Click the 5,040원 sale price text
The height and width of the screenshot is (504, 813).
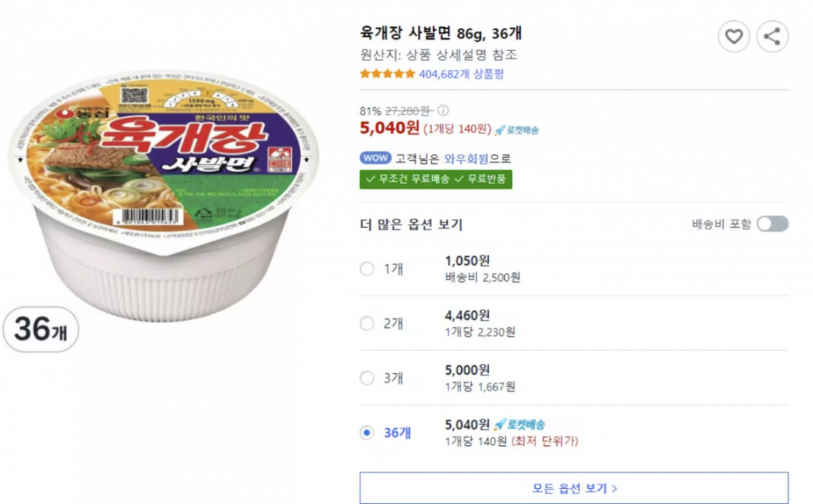pos(388,129)
